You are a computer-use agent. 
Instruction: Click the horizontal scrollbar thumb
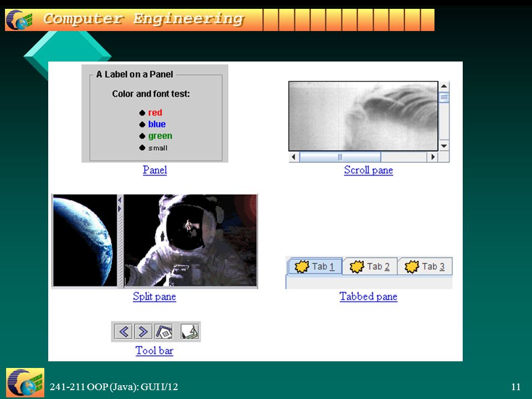point(340,157)
